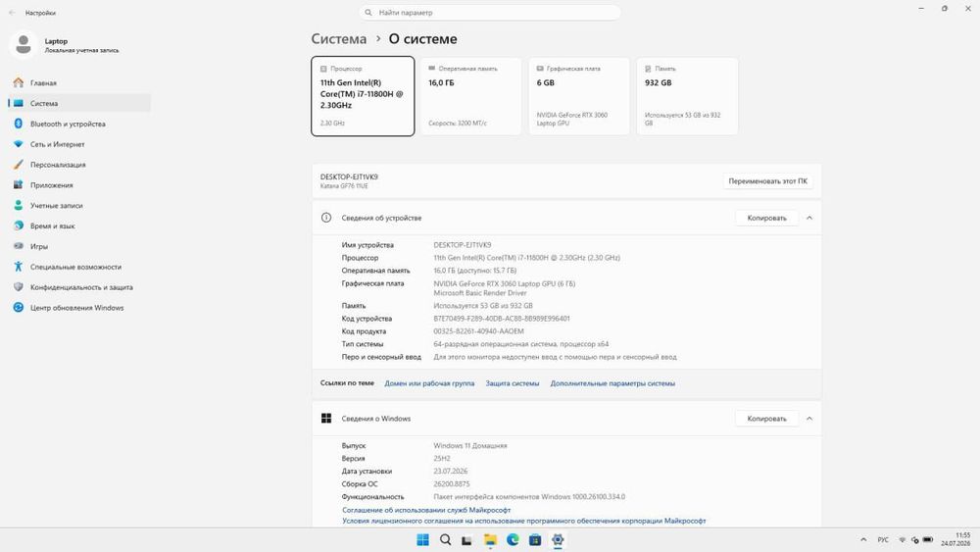The height and width of the screenshot is (552, 980).
Task: Click the РУС language indicator
Action: tap(883, 539)
